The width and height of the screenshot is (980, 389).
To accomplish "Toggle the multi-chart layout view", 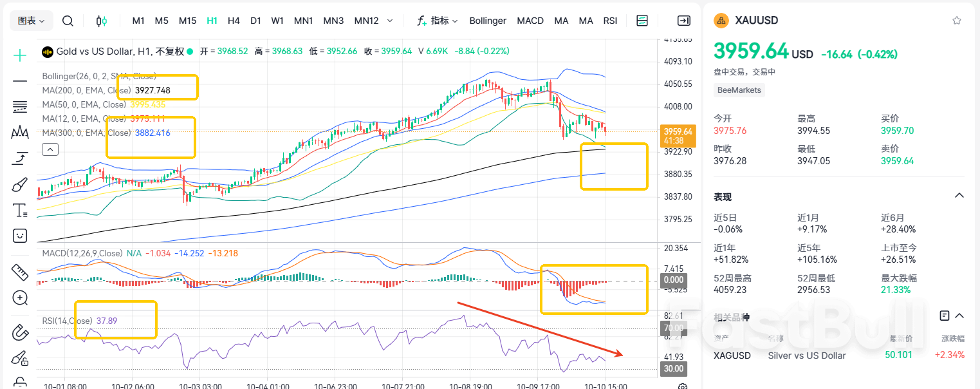I will [642, 20].
